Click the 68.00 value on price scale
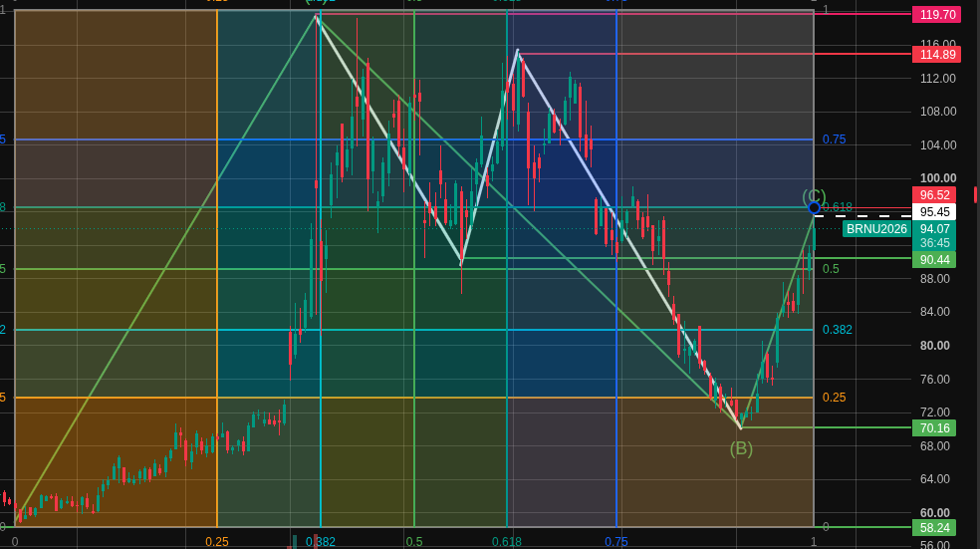This screenshot has height=549, width=980. 935,445
